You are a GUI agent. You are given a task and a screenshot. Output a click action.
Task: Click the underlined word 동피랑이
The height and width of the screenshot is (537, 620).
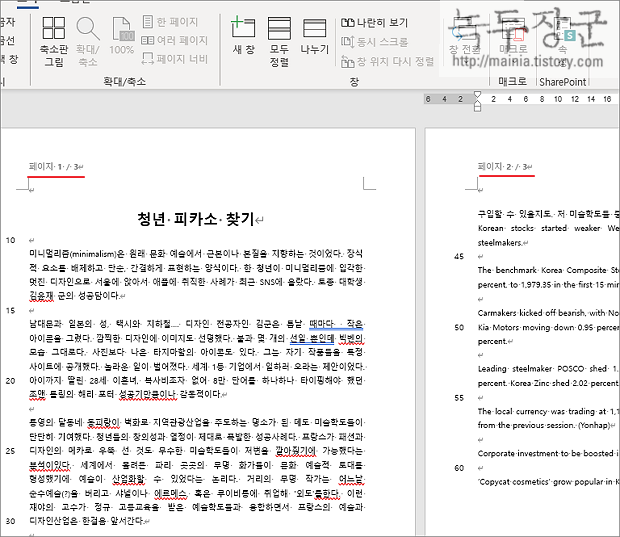pos(103,422)
